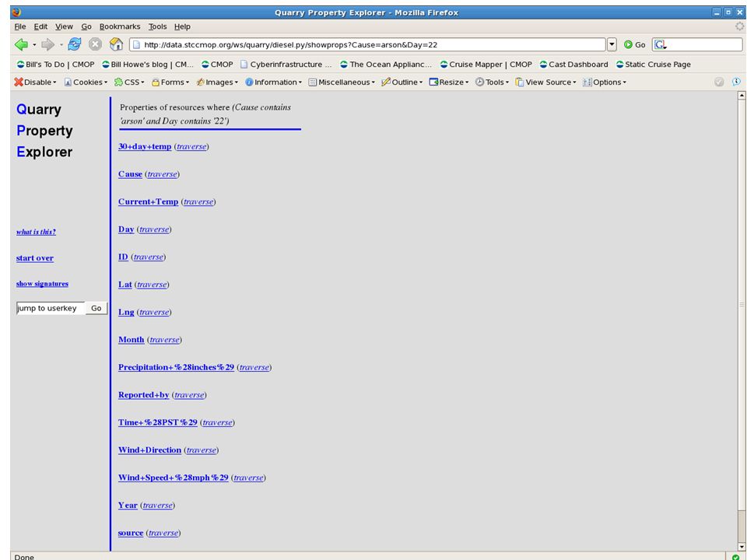Open the Day property link
Viewport: 747px width, 560px height.
[126, 229]
